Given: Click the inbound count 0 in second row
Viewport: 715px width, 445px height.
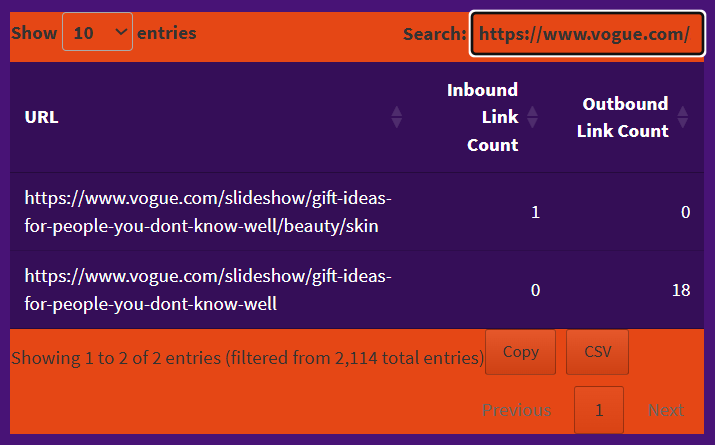Looking at the screenshot, I should 535,290.
